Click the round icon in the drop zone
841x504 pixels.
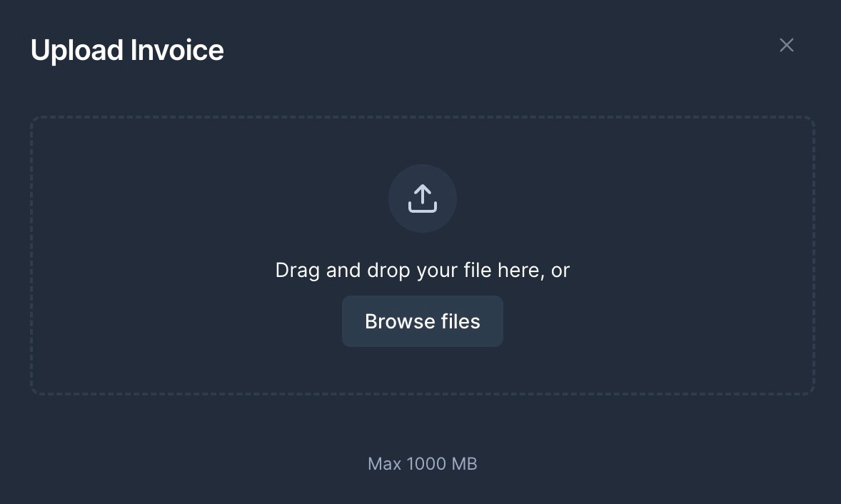(422, 198)
